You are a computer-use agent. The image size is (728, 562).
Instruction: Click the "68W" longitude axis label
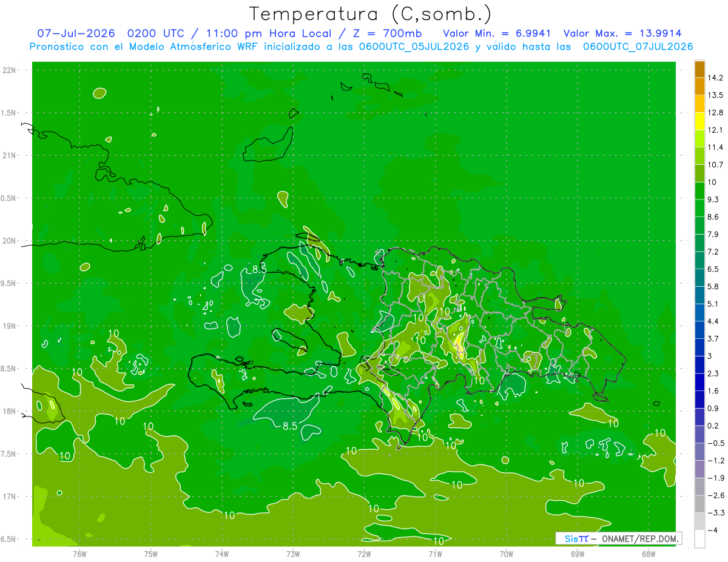tap(648, 554)
